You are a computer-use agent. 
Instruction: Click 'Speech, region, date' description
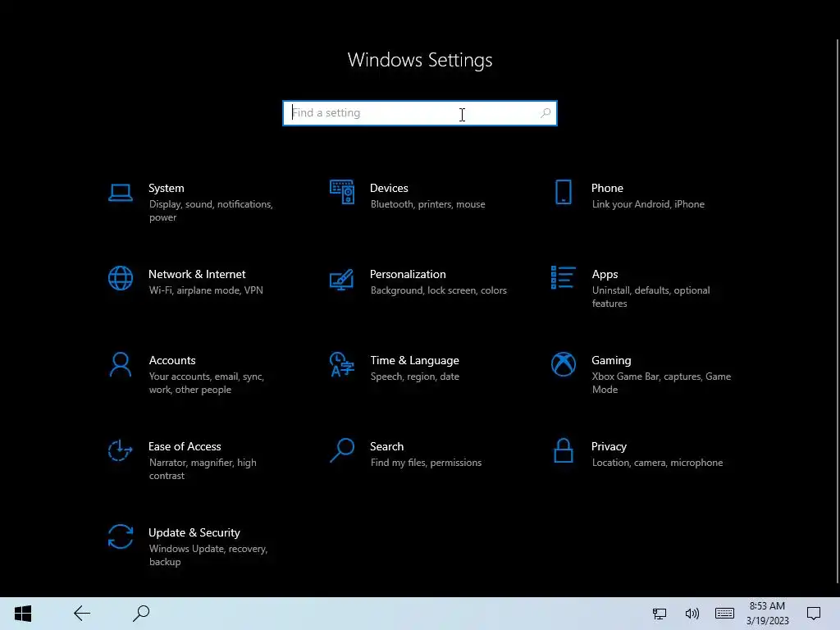click(x=414, y=377)
